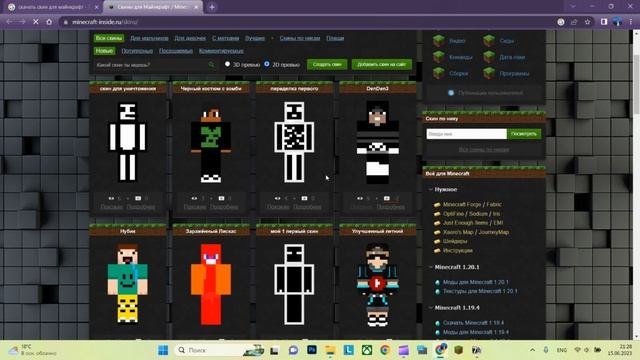640x360 pixels.
Task: Select the 2D превью radio button
Action: (267, 64)
